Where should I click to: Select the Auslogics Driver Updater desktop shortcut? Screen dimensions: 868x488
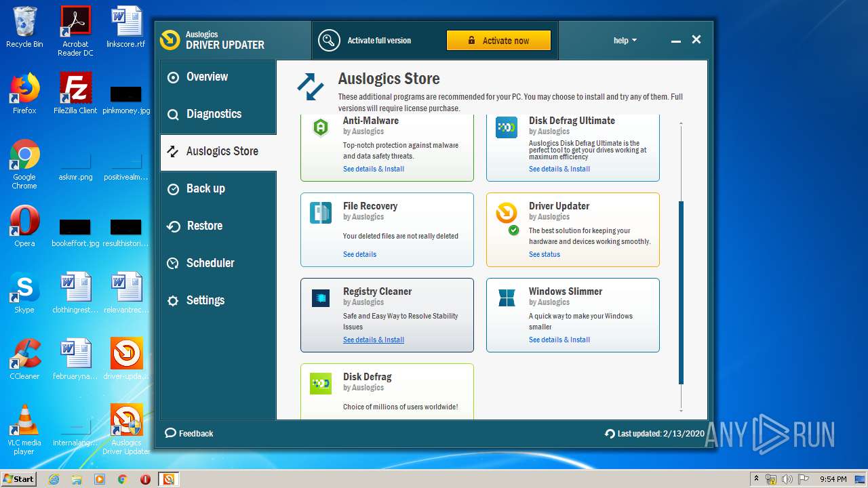coord(126,430)
